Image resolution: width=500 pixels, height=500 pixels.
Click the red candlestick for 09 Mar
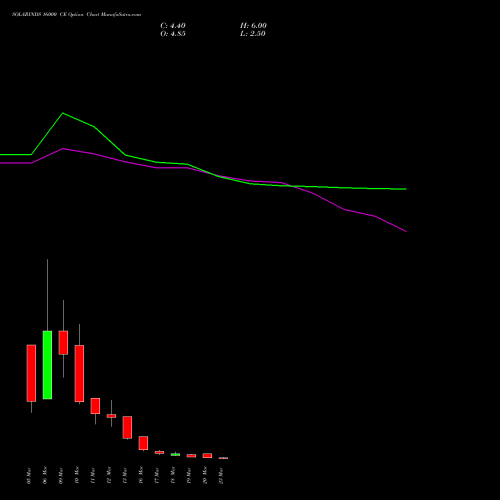pos(63,343)
